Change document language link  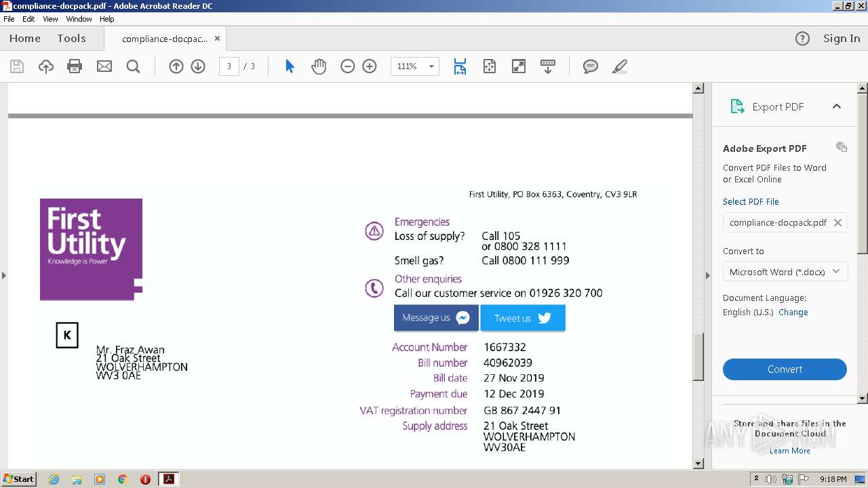click(x=793, y=312)
